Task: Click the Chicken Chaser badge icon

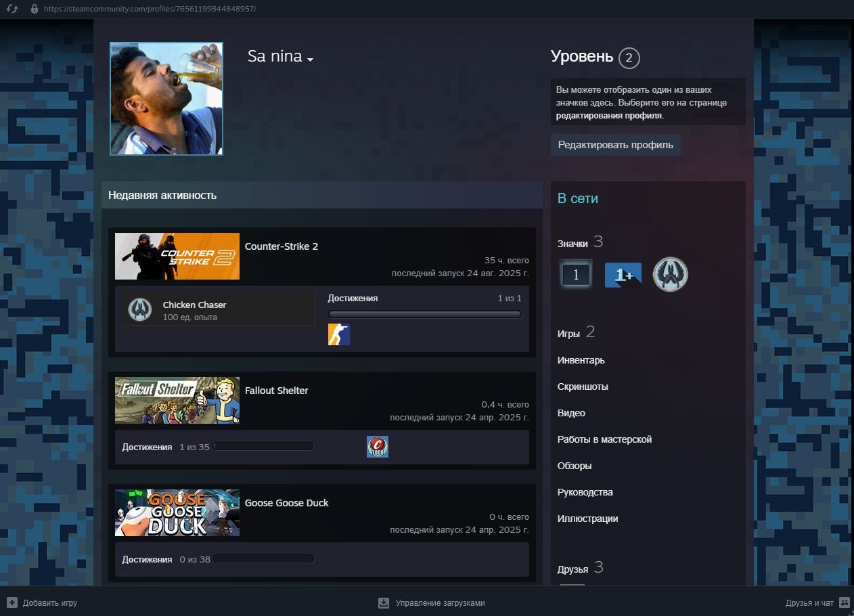Action: click(140, 309)
